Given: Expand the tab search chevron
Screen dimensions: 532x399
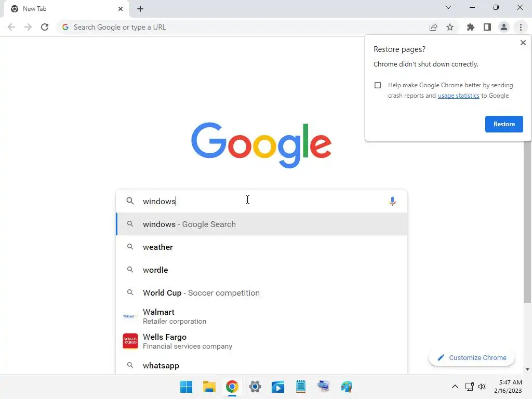Looking at the screenshot, I should (x=448, y=7).
